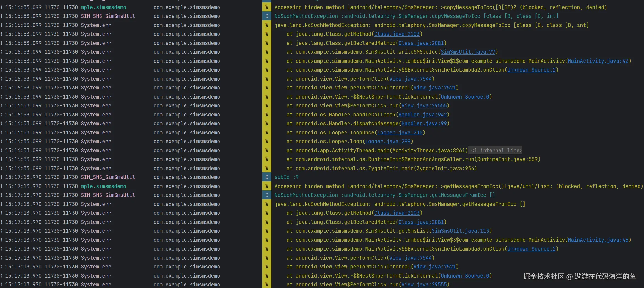
Task: Open the SimSmsUtil.java:77 link
Action: (468, 52)
